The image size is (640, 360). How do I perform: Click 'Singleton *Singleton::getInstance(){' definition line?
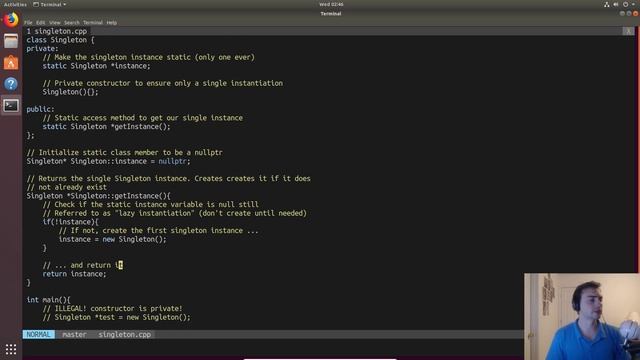point(99,196)
